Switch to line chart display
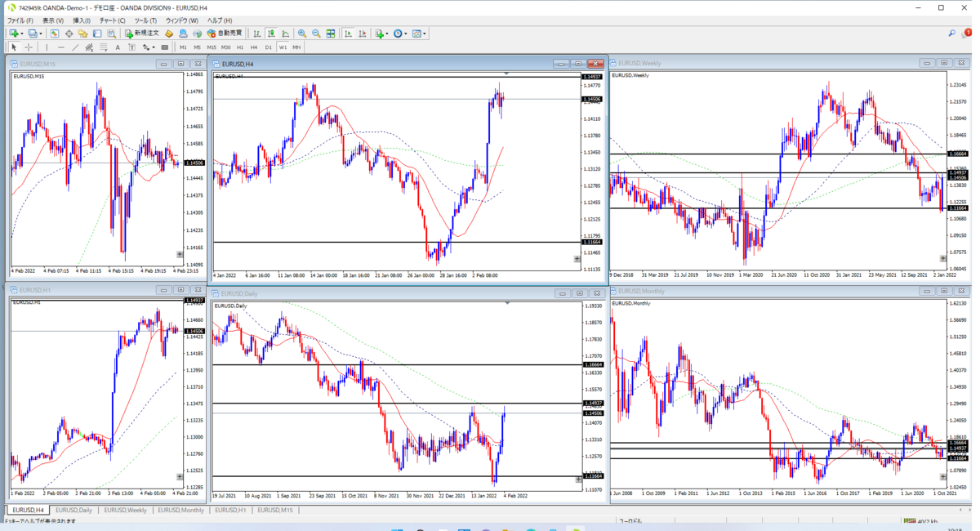Viewport: 980px width, 531px height. click(x=286, y=33)
